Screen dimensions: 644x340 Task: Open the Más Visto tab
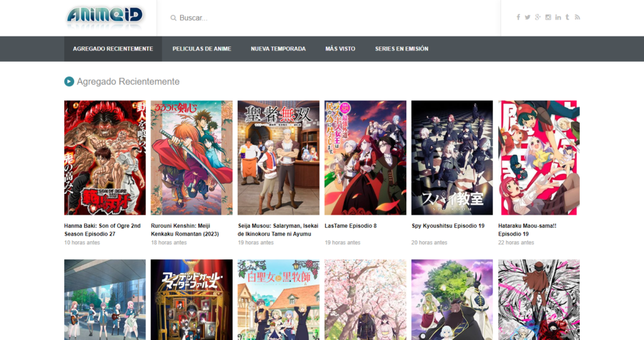[340, 49]
